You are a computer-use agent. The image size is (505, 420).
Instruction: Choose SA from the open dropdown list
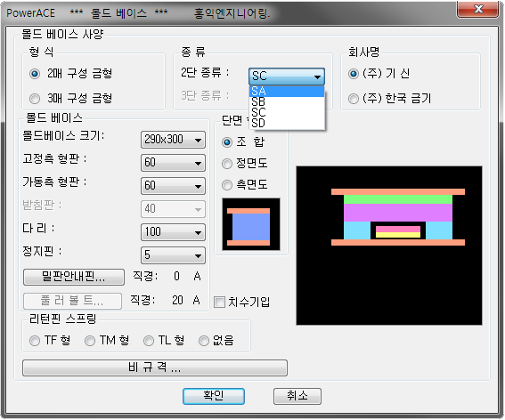pos(287,91)
